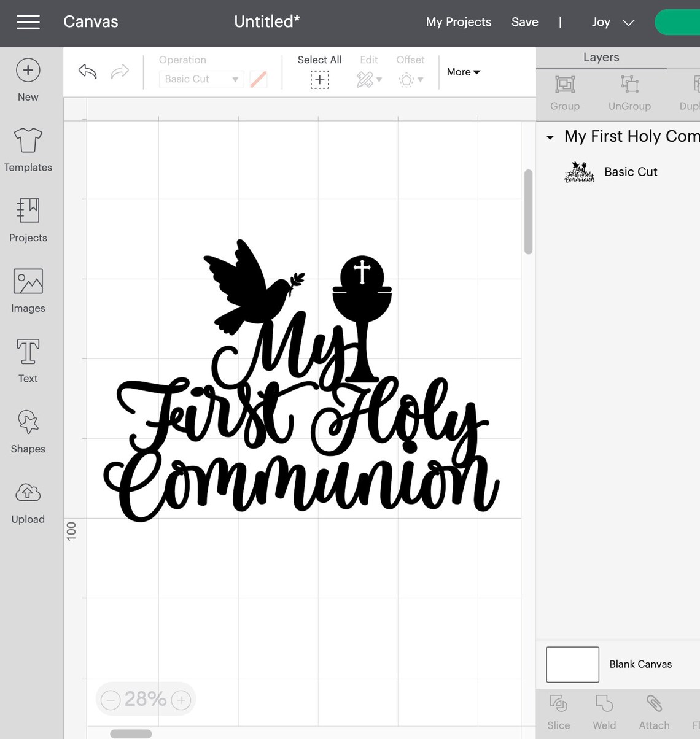This screenshot has width=700, height=739.
Task: Attach the selected layers
Action: (x=653, y=712)
